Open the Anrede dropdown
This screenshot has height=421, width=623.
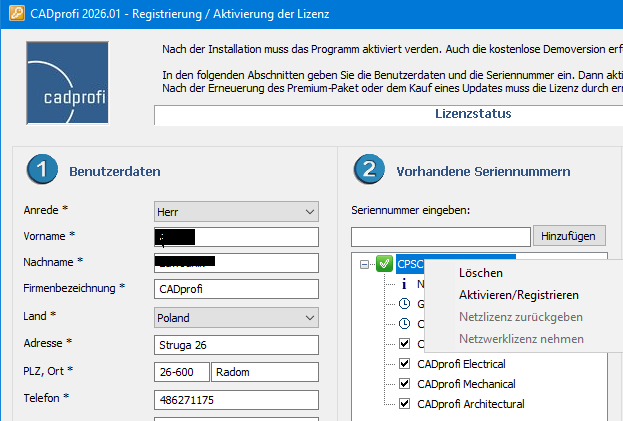pos(307,211)
